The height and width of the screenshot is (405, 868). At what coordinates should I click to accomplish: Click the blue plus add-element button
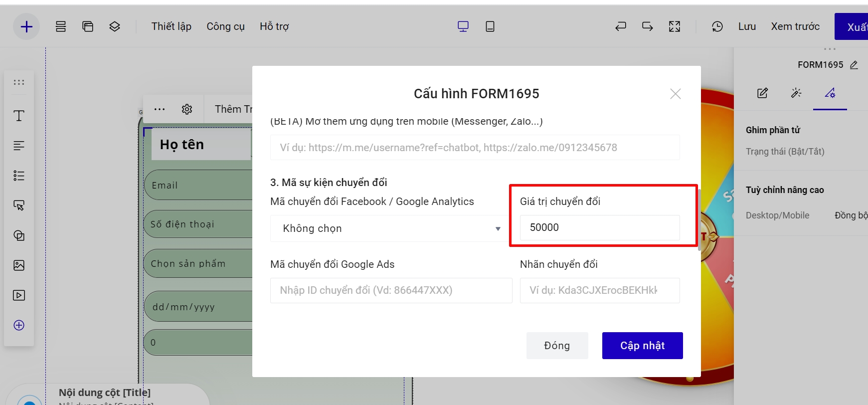pos(26,26)
